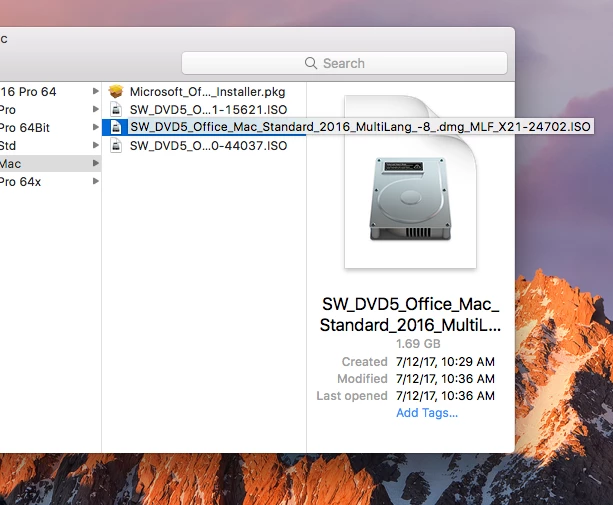Viewport: 613px width, 505px height.
Task: Select SW_DVD5_O...0-44037.ISO file
Action: (x=204, y=145)
